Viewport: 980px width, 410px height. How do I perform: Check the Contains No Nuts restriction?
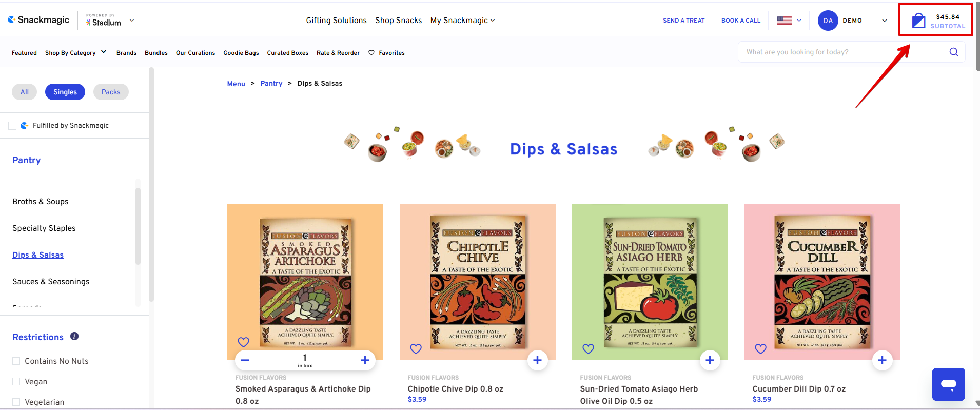[16, 361]
